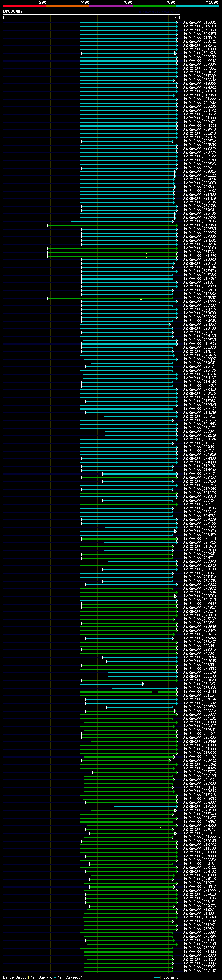Select the label UniRef100_B9IA33
This screenshot has width=222, height=980.
click(x=199, y=49)
